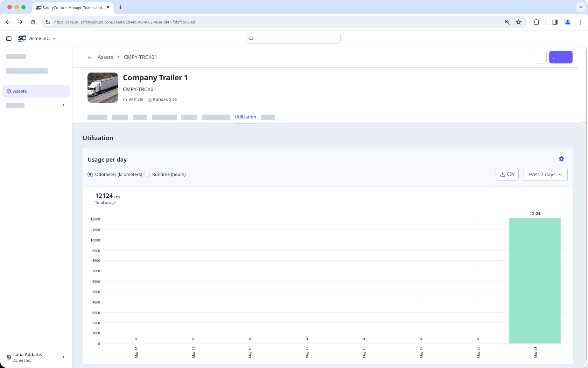
Task: Click the browser address bar URL
Action: [x=125, y=22]
